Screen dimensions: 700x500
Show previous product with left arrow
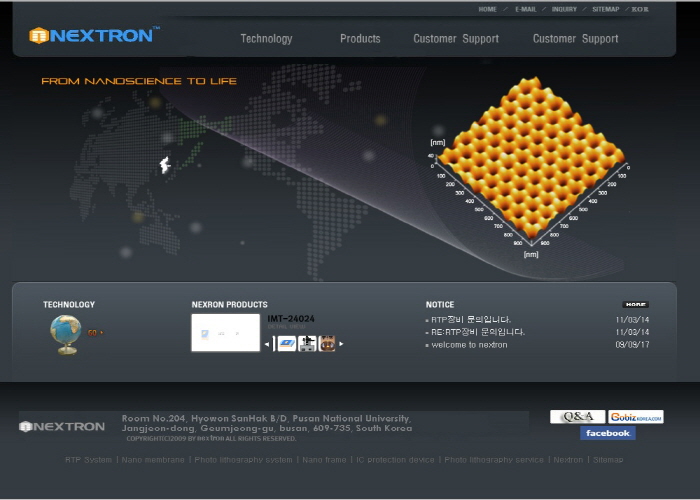tap(267, 344)
